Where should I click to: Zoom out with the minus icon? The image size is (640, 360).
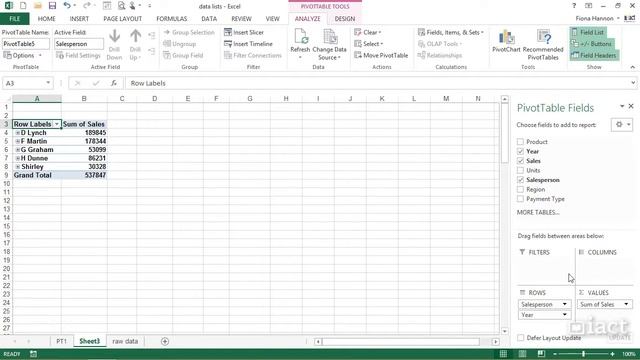(x=555, y=354)
